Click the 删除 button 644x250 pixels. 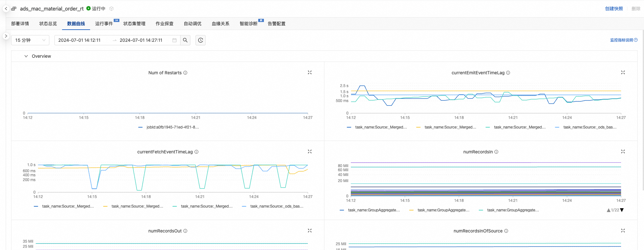click(636, 9)
